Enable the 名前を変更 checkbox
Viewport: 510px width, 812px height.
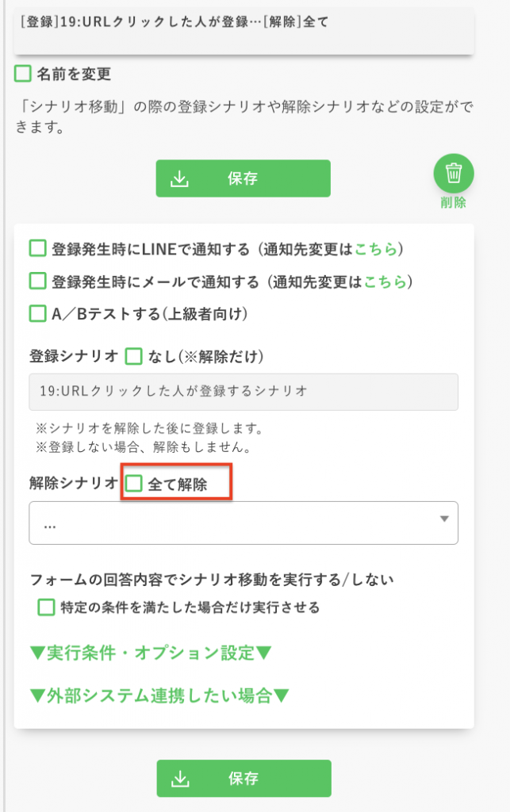click(x=23, y=72)
